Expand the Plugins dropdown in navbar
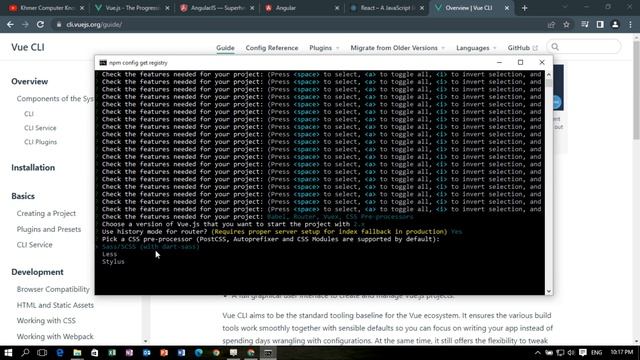The height and width of the screenshot is (360, 640). (x=324, y=48)
